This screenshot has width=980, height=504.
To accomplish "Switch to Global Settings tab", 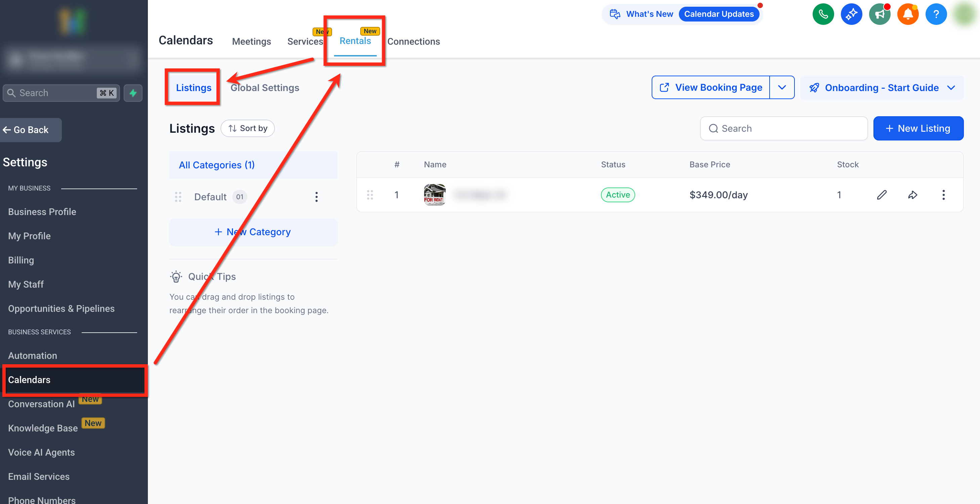I will [265, 88].
